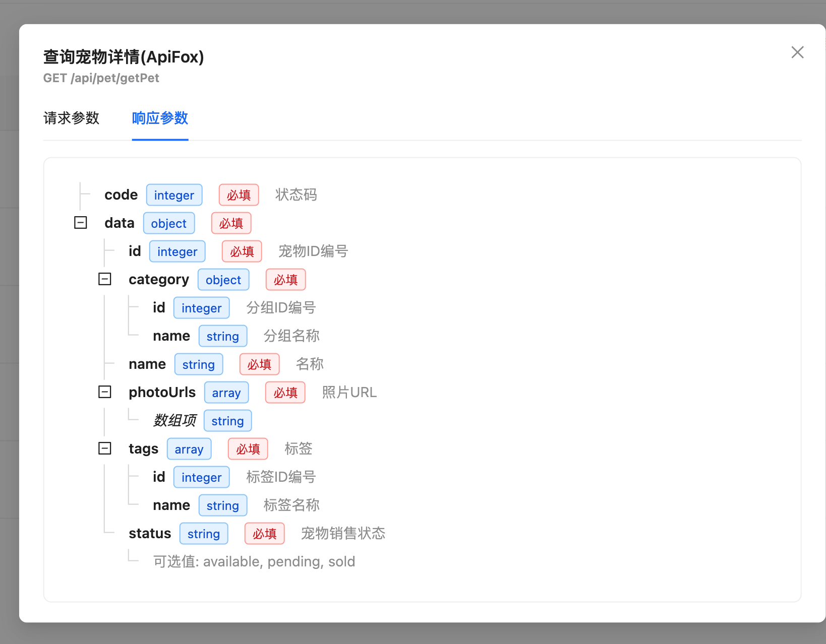Image resolution: width=826 pixels, height=644 pixels.
Task: Click the 标签 description text
Action: point(299,448)
